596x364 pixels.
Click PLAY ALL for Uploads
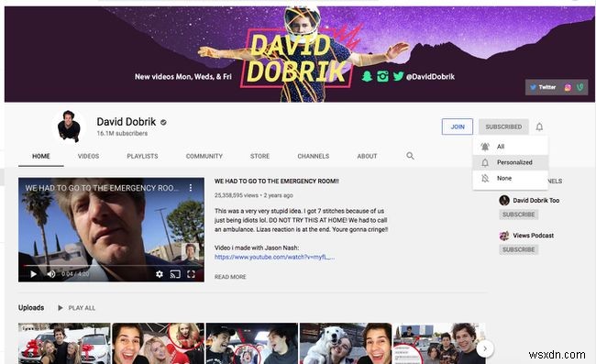coord(76,308)
